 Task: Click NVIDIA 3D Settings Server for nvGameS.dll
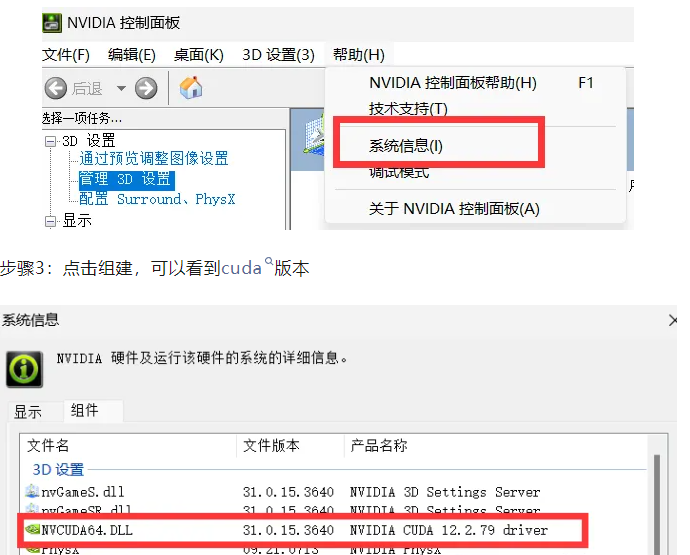click(x=445, y=492)
